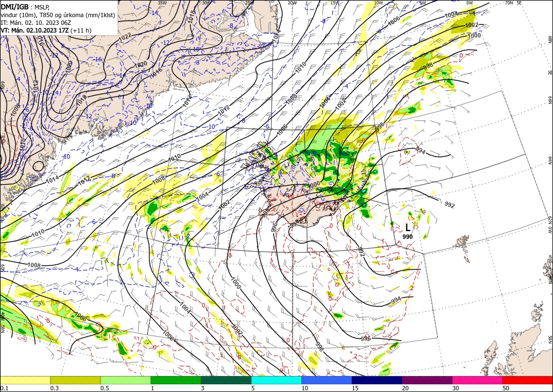
Task: Select the navy 15–20 legend swatch
Action: point(377,380)
